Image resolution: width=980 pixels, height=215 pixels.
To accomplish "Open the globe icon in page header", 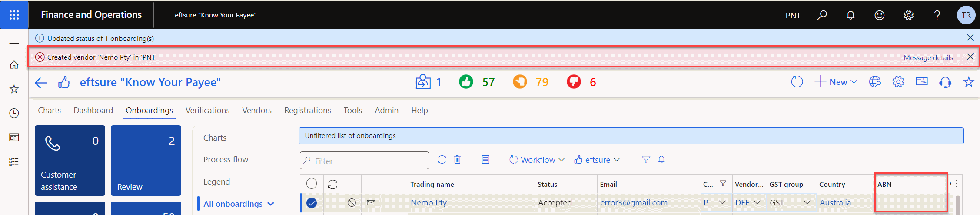I will pos(875,82).
